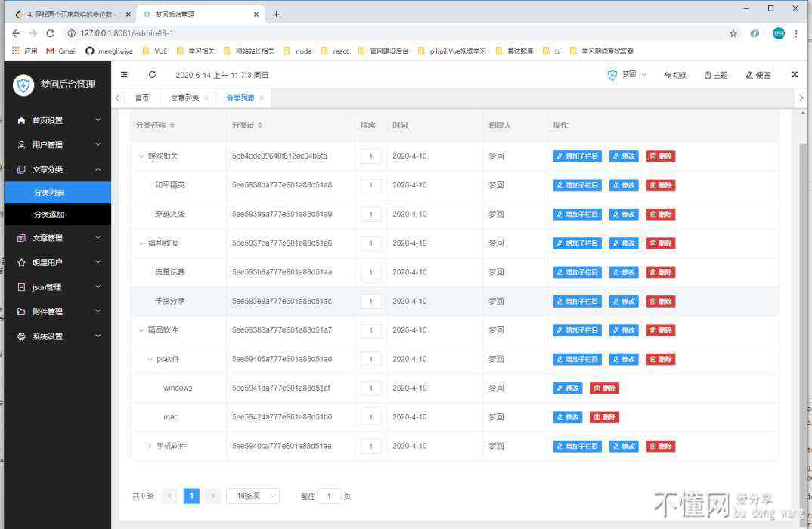This screenshot has height=529, width=812.
Task: Collapse the 文章分类 sidebar menu
Action: pos(57,169)
